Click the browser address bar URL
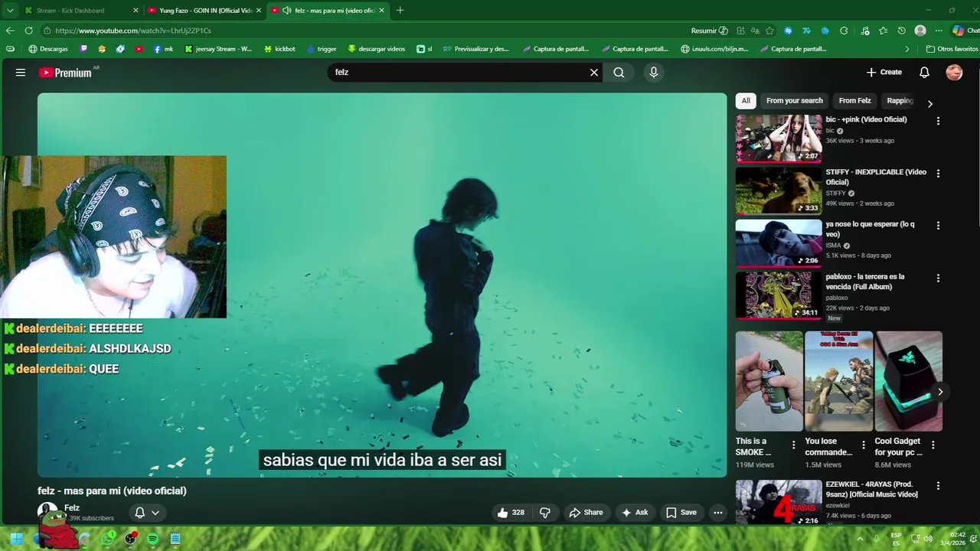Viewport: 980px width, 551px height. coord(133,31)
